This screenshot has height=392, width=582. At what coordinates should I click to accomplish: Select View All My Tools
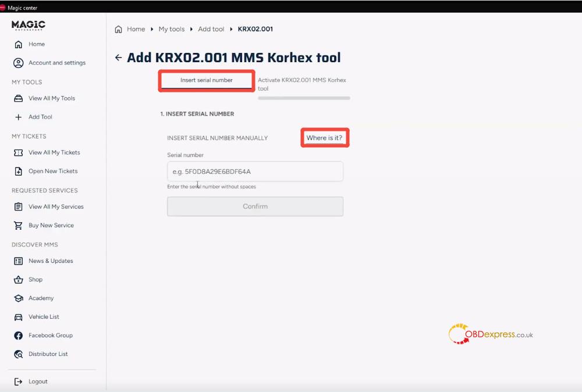52,98
